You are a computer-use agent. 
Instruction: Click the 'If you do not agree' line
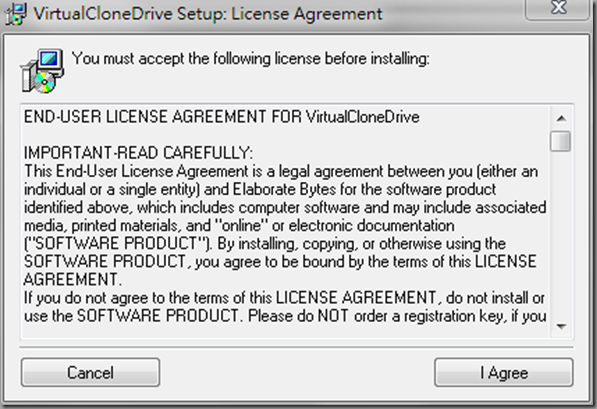click(x=284, y=298)
